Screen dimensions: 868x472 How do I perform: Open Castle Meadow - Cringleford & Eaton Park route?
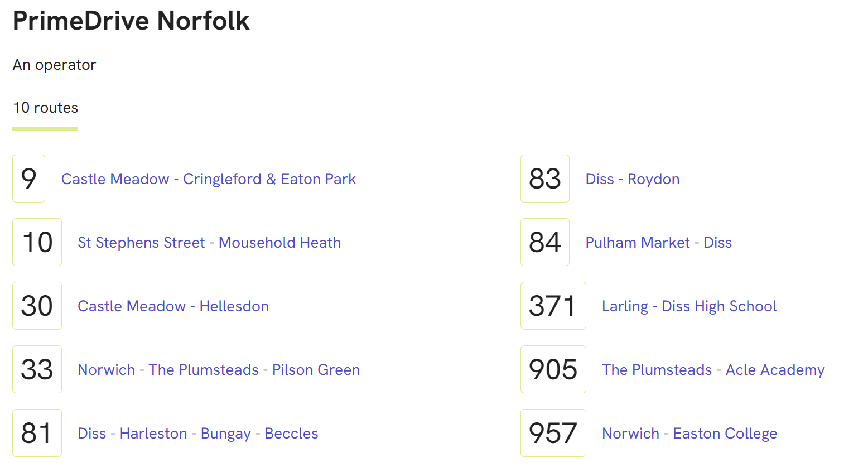208,179
